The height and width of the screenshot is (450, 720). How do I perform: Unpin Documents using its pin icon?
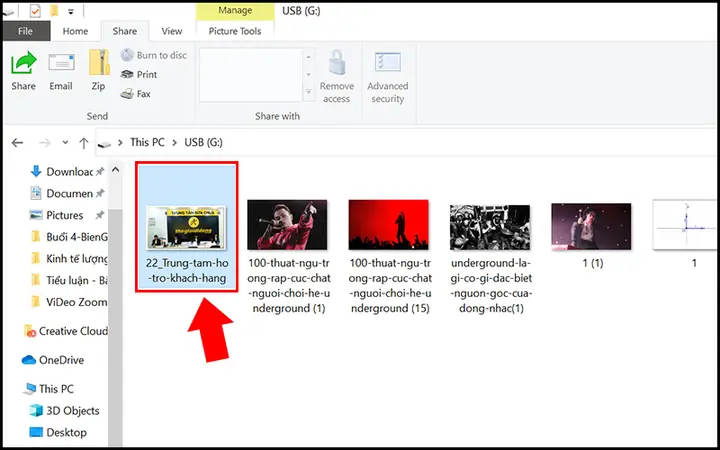click(100, 194)
